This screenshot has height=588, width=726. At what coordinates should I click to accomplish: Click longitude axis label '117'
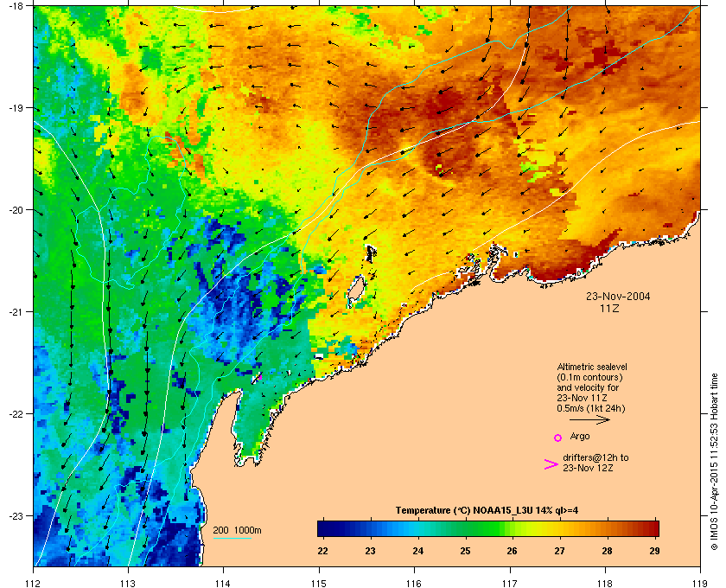tap(510, 583)
